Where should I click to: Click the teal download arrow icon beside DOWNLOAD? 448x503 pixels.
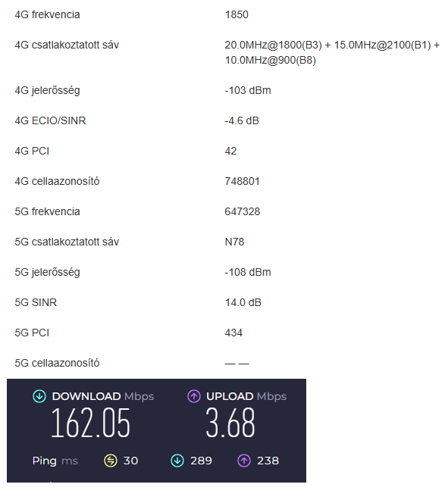[39, 396]
